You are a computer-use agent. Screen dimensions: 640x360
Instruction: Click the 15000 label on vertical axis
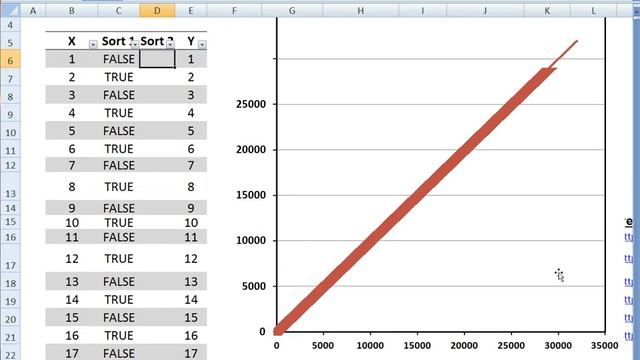(x=251, y=195)
